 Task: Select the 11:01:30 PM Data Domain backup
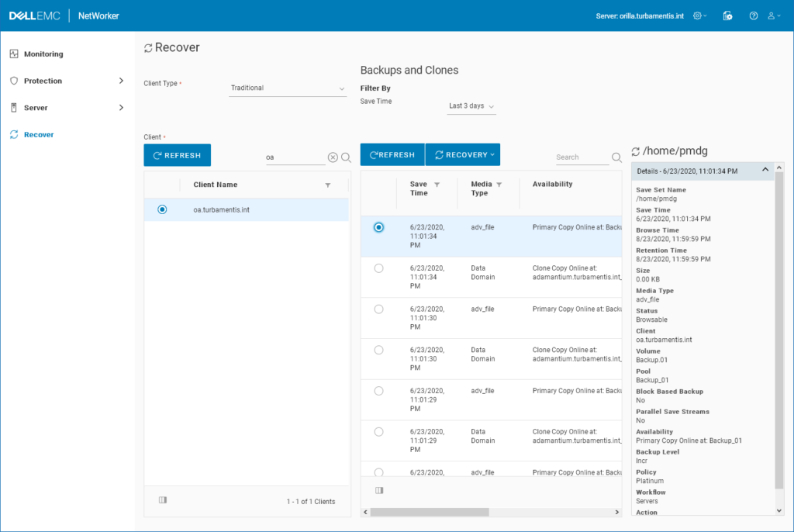pos(378,349)
